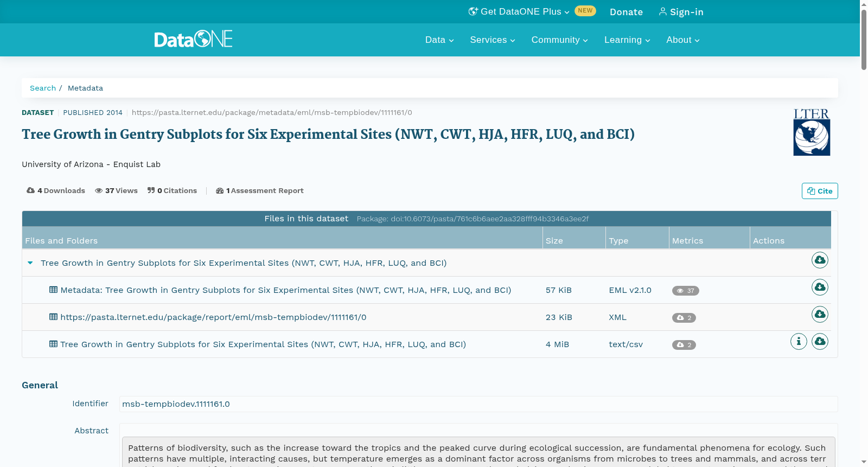Click the gauge icon for Assessment Report
This screenshot has width=868, height=467.
220,191
